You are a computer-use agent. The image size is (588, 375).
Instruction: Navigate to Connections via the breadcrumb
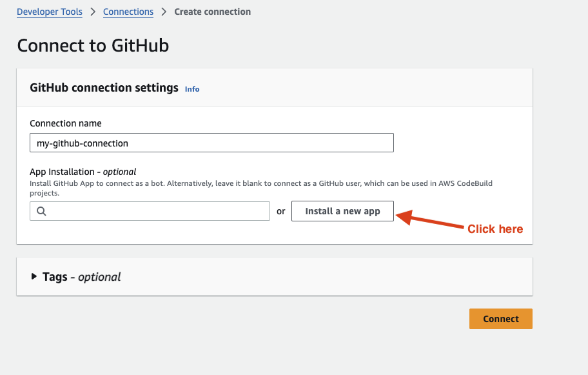click(128, 12)
